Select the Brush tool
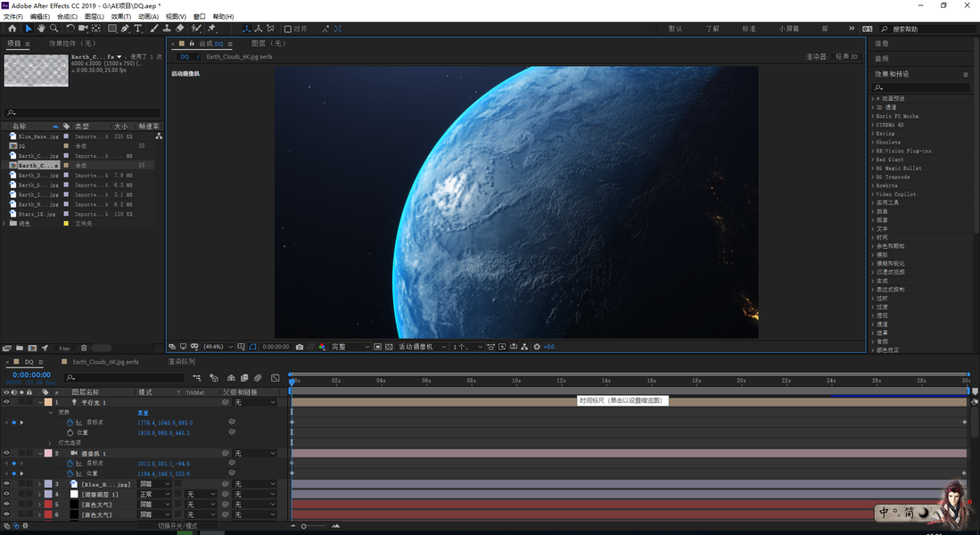The width and height of the screenshot is (980, 535). tap(154, 29)
